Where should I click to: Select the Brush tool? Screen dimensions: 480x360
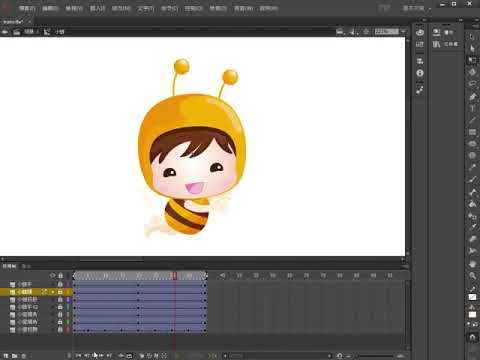472,180
